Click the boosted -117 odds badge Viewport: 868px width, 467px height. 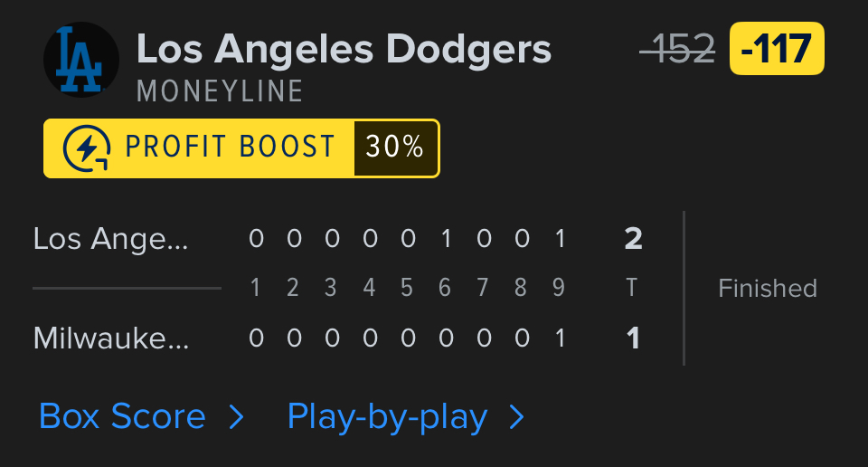click(777, 49)
